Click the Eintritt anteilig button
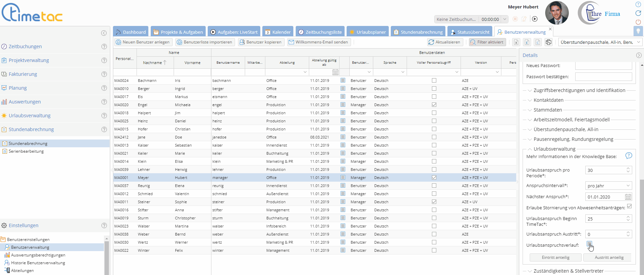Screen dimensions: 644x275 pyautogui.click(x=555, y=257)
